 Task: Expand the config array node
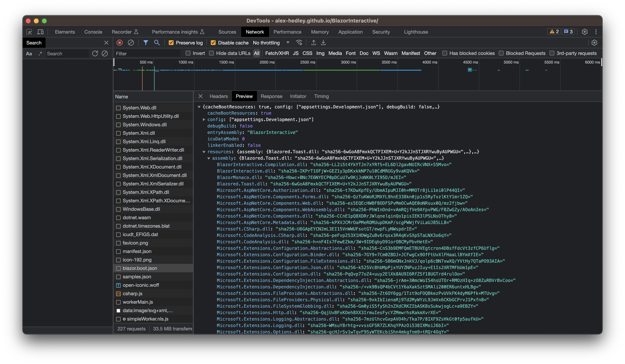(204, 119)
